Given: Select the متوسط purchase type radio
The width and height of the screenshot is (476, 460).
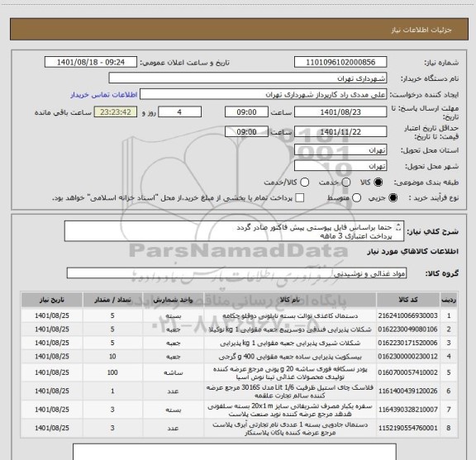Looking at the screenshot, I should coord(356,198).
